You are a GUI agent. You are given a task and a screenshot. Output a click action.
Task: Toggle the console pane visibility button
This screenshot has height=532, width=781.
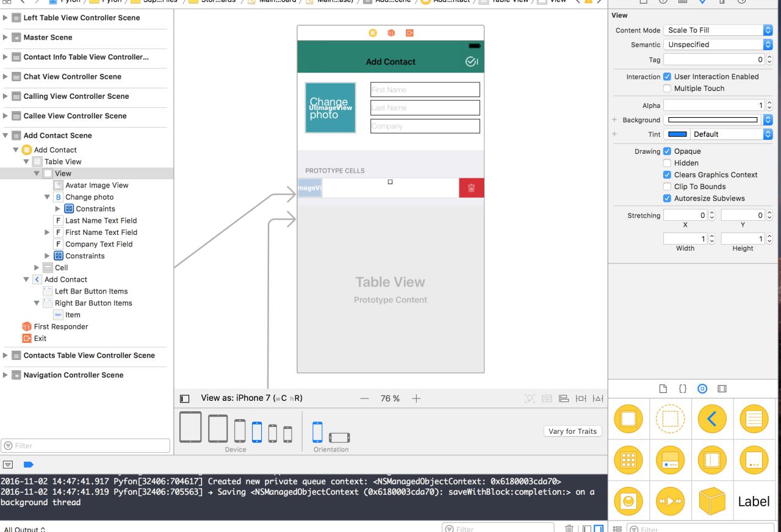coord(598,528)
